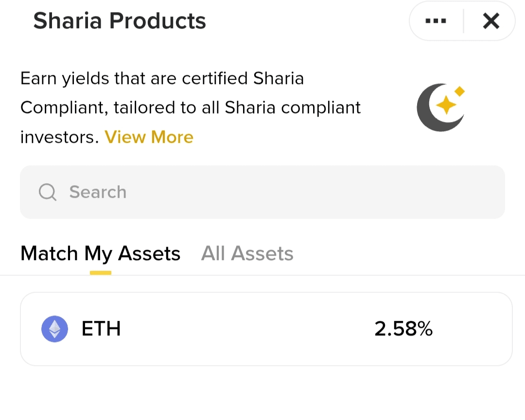This screenshot has height=420, width=525.
Task: Click the 2.58% yield rate
Action: pyautogui.click(x=403, y=329)
